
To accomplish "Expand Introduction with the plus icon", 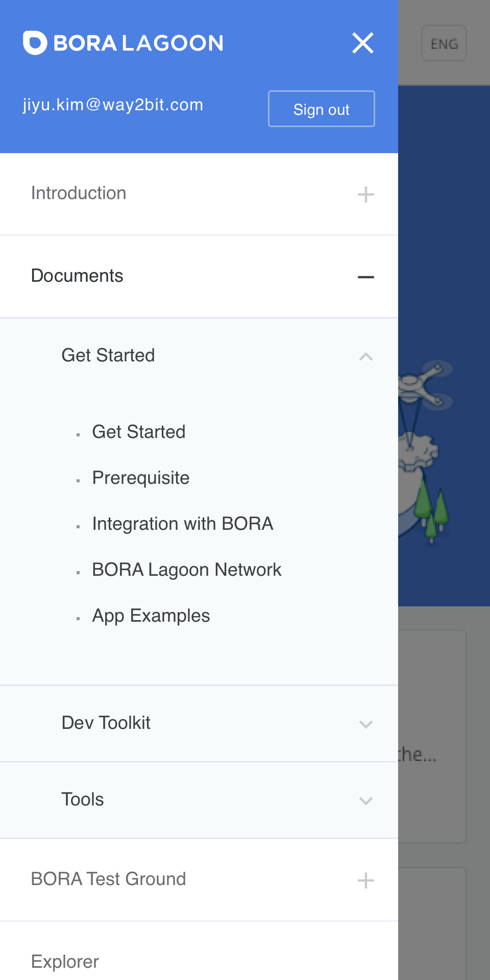I will 365,194.
